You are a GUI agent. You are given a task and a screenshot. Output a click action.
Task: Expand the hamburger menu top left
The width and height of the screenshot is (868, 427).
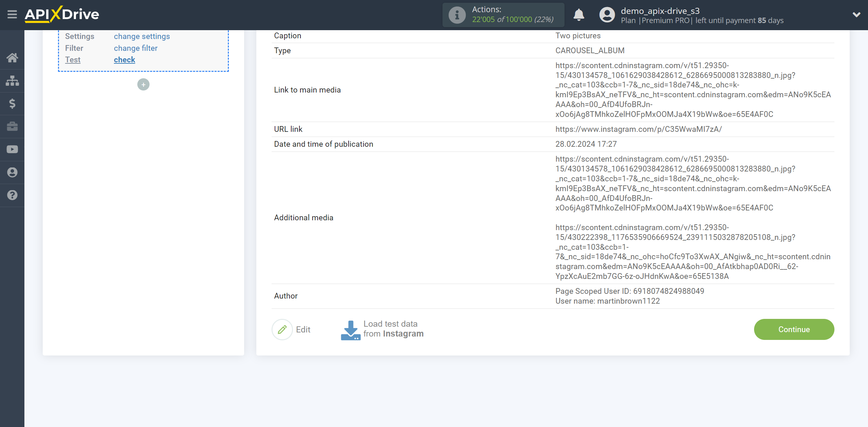click(12, 15)
